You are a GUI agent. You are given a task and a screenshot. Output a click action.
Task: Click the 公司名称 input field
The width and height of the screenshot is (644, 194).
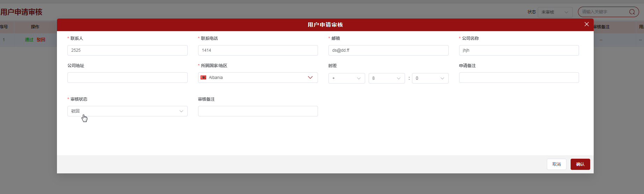(519, 50)
